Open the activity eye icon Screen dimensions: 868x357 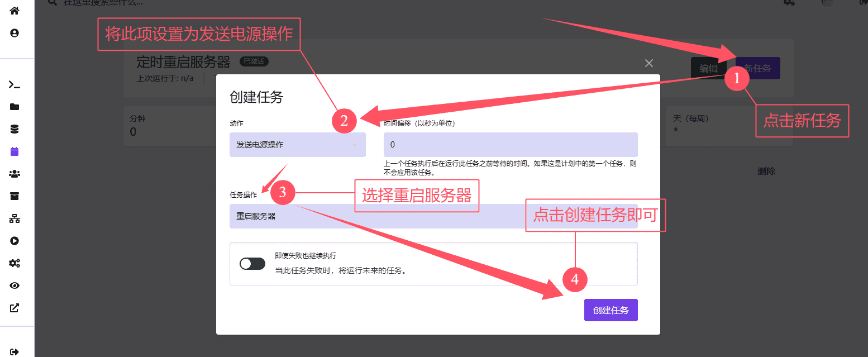tap(15, 285)
